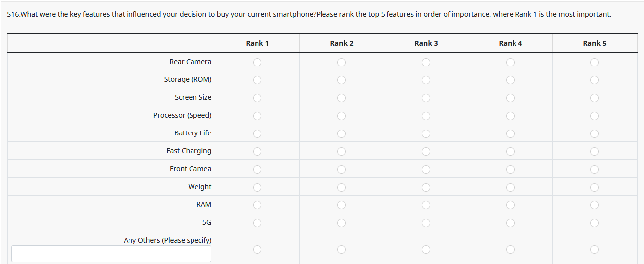Select Rank 1 for Fast Charging
This screenshot has height=264, width=644.
point(257,151)
